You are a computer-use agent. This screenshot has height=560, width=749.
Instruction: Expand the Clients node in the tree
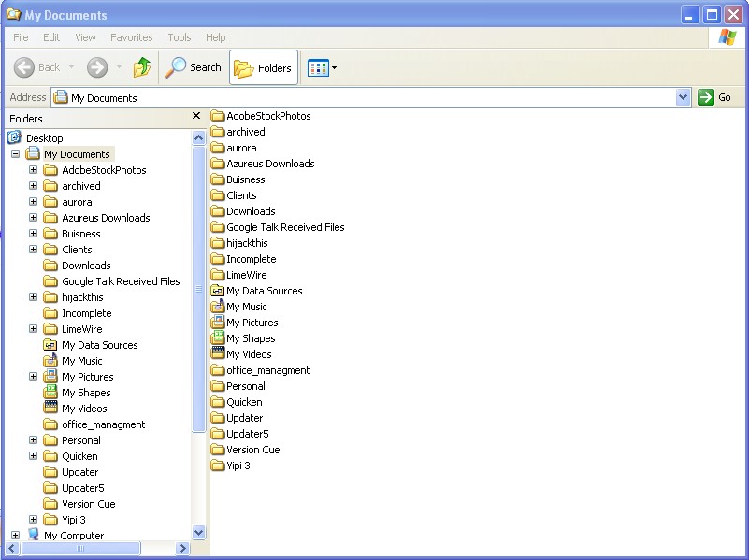(33, 249)
